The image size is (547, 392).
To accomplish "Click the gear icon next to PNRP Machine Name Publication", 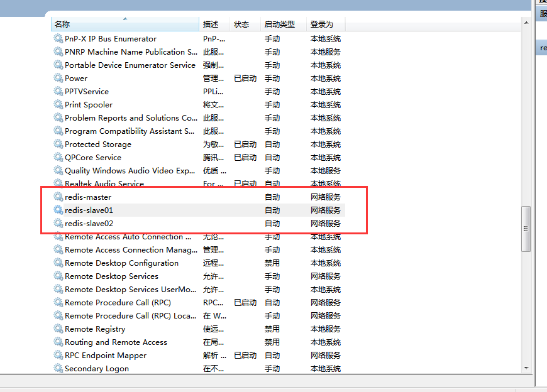I will (58, 52).
